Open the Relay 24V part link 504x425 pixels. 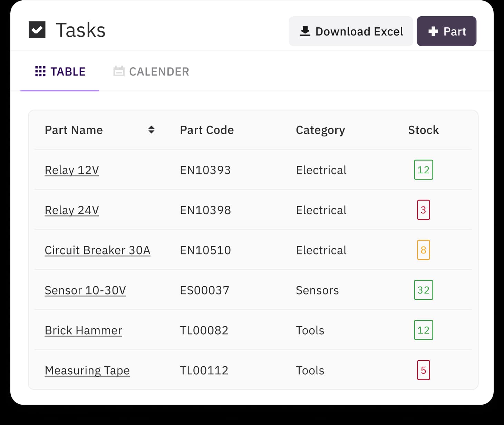tap(72, 210)
